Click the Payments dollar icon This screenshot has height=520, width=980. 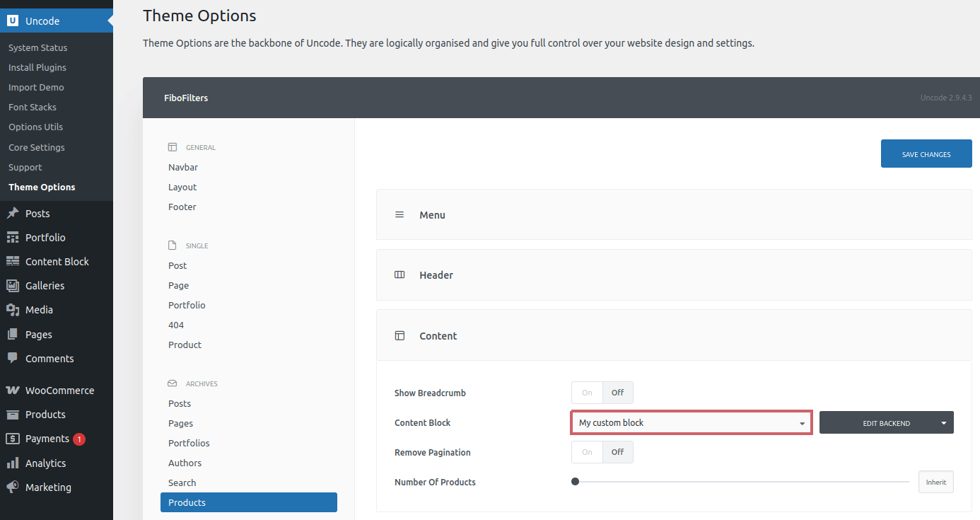[13, 439]
